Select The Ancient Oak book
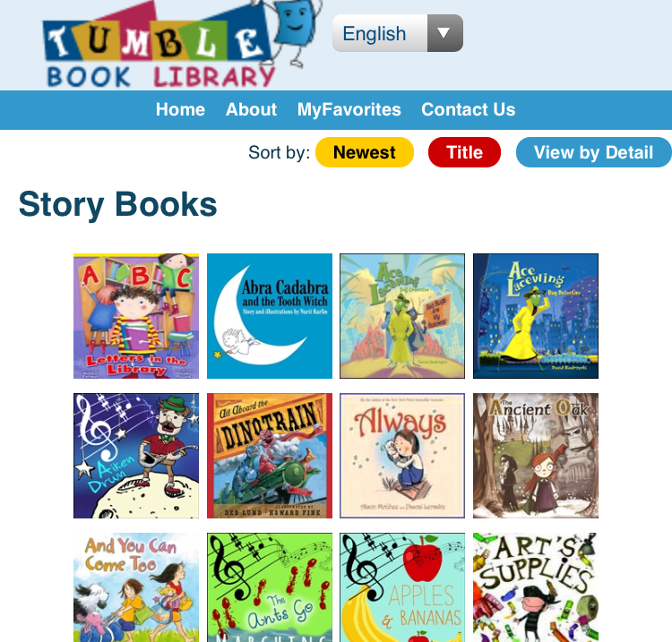The width and height of the screenshot is (672, 642). 536,456
